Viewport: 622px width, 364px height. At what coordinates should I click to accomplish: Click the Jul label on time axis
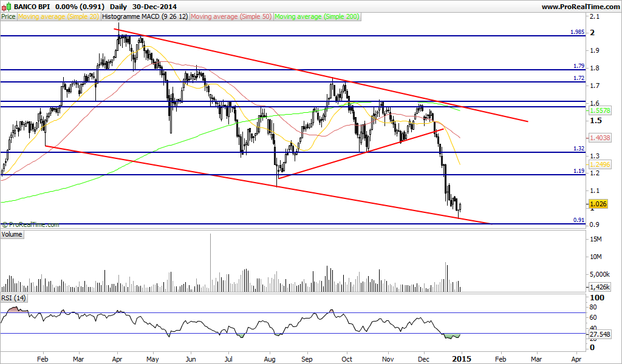[228, 359]
